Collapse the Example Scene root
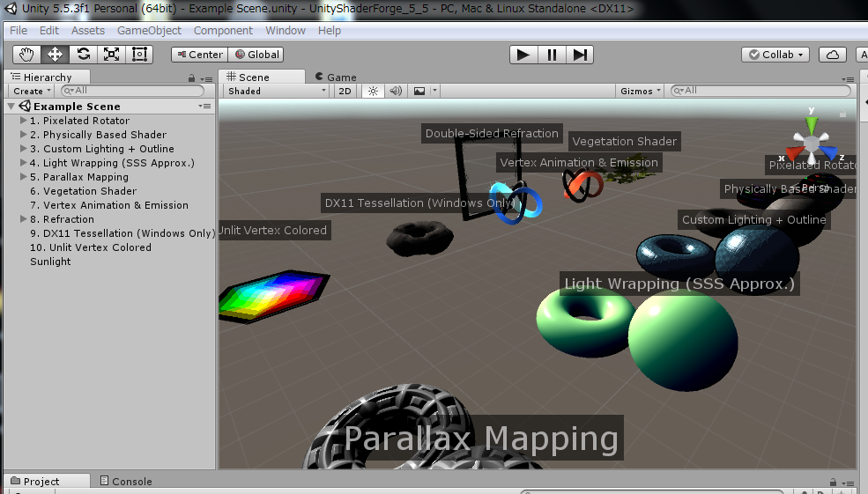Viewport: 868px width, 494px height. click(11, 106)
